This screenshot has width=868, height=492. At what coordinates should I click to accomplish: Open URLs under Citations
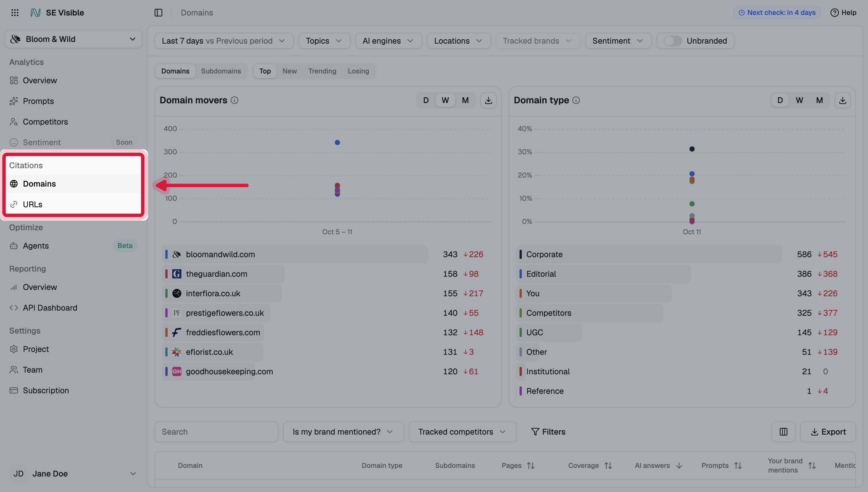click(x=73, y=204)
